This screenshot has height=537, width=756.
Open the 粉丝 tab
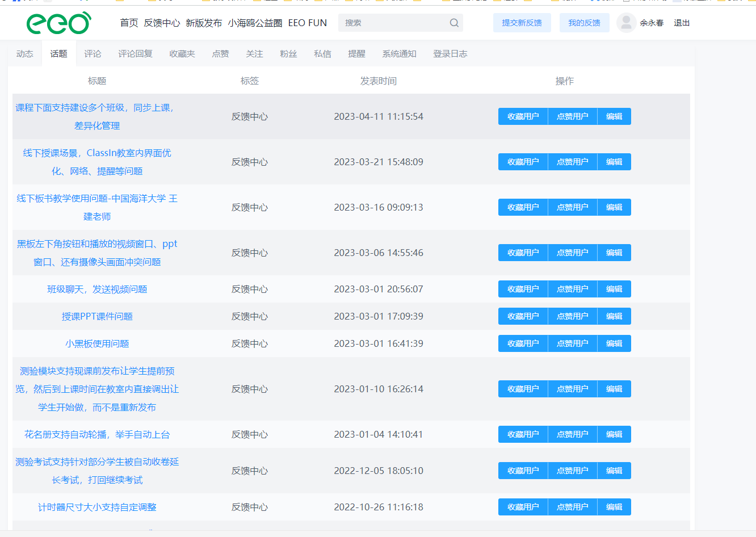coord(288,53)
